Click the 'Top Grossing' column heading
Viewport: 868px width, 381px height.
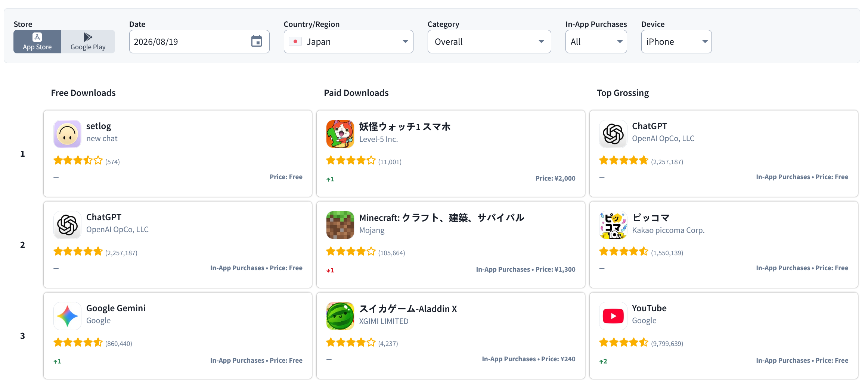[623, 93]
